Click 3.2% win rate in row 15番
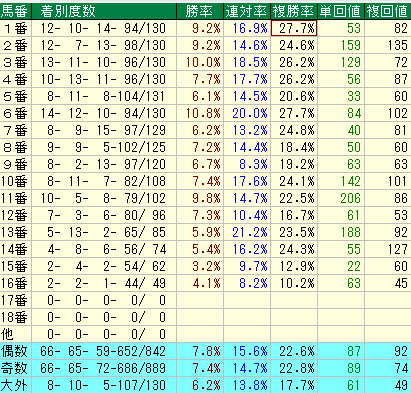Screen dimensions: 411x393 [x=200, y=266]
